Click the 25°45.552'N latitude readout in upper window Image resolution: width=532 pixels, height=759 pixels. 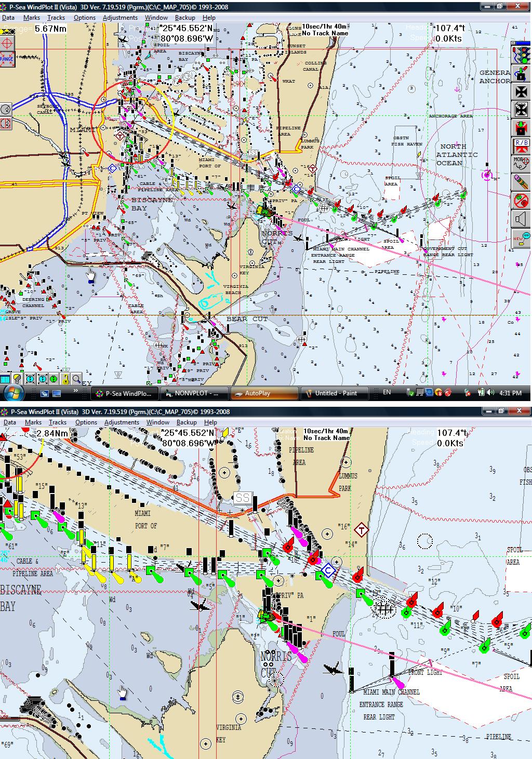[185, 29]
